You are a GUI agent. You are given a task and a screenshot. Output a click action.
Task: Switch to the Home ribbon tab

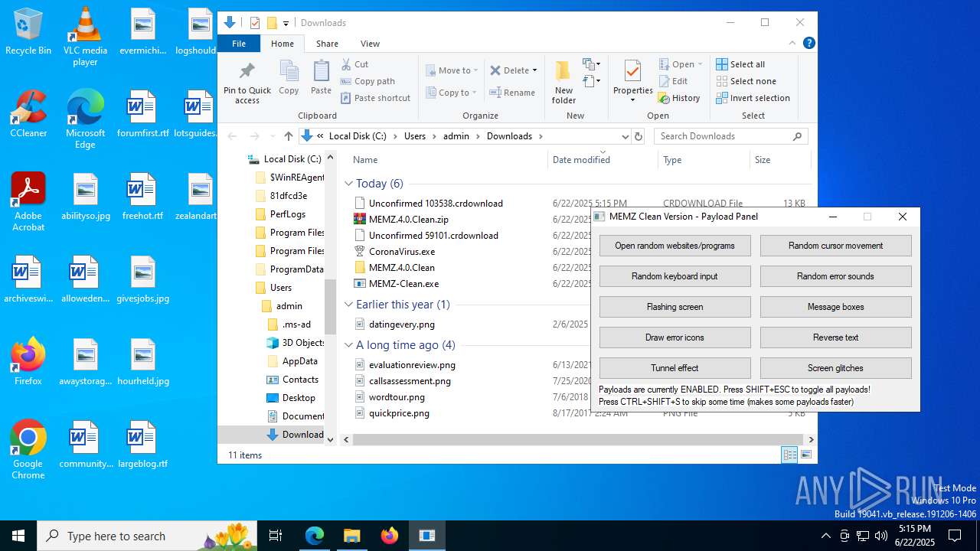[x=283, y=44]
